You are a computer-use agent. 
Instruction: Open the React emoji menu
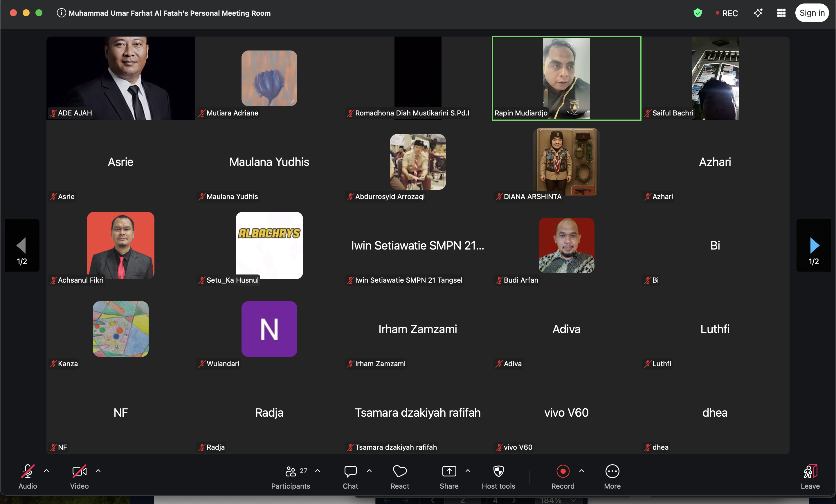point(400,472)
